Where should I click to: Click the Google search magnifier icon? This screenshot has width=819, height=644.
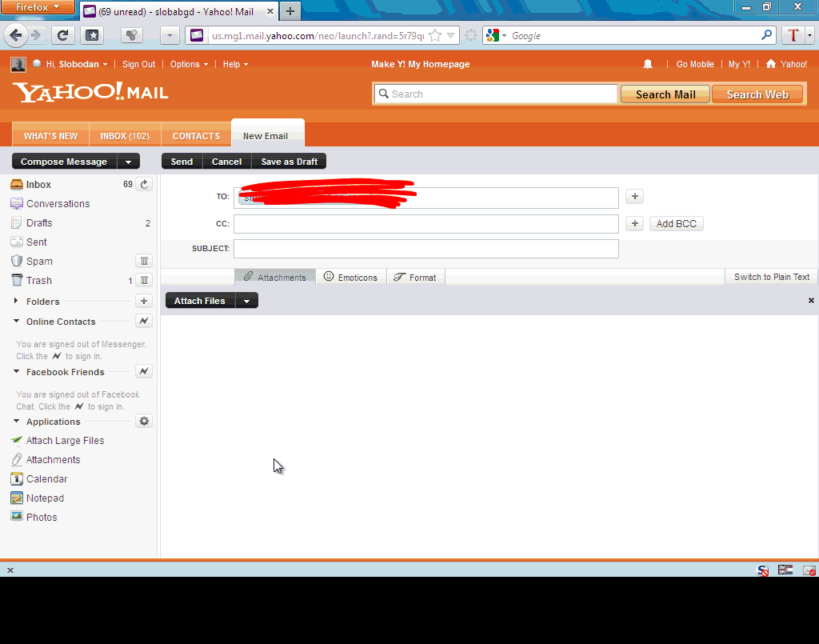[x=766, y=35]
